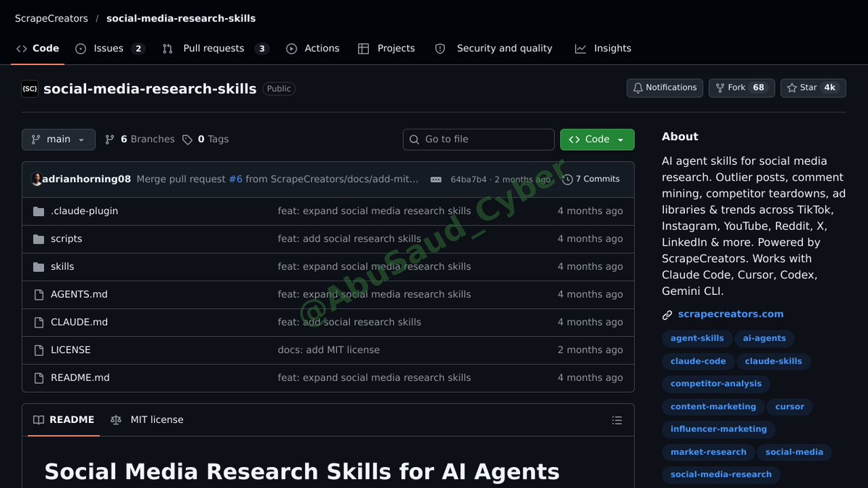Screen dimensions: 868x488
Task: Open the AGENTS.md file
Action: pyautogui.click(x=79, y=294)
